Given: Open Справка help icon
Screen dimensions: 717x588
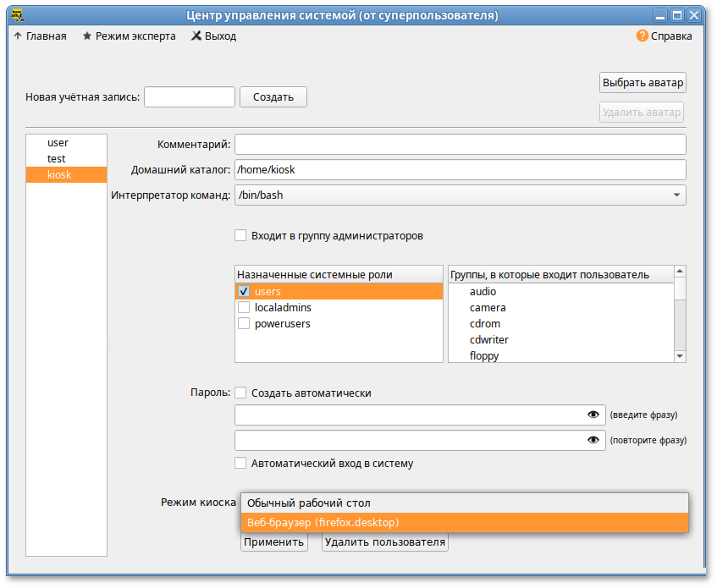Looking at the screenshot, I should tap(642, 36).
